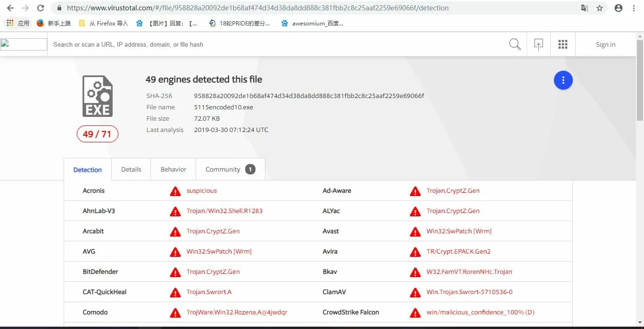
Task: Open the Chrome profile account icon
Action: coord(619,8)
